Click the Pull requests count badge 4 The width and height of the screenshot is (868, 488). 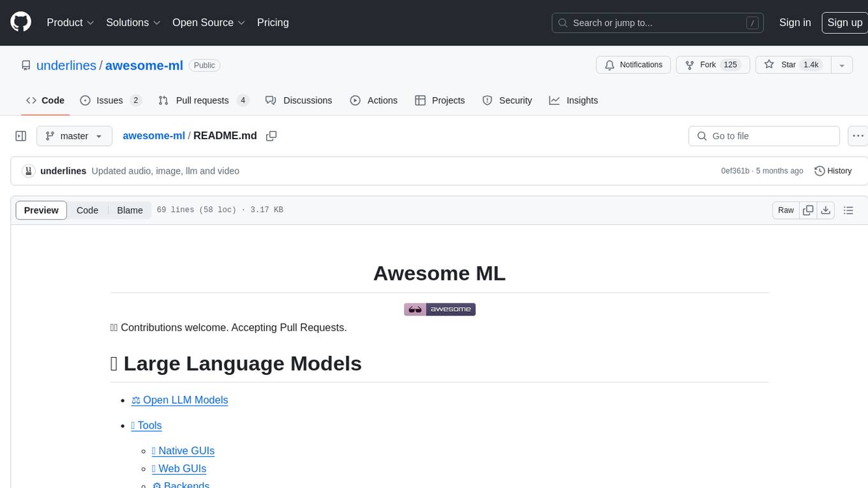tap(243, 100)
